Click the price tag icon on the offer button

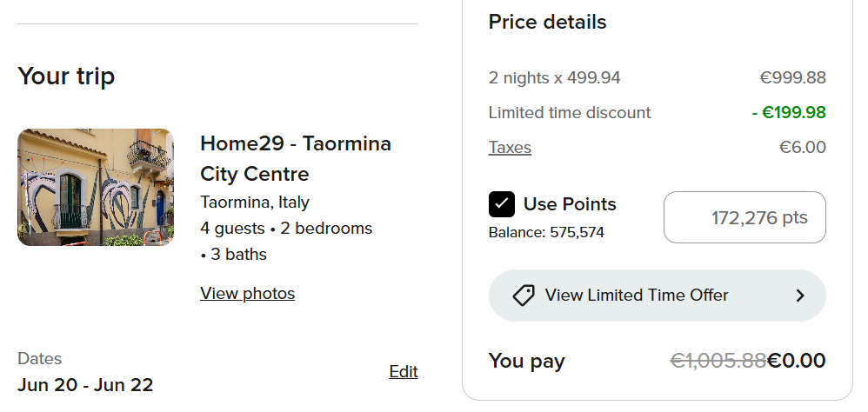pos(524,296)
